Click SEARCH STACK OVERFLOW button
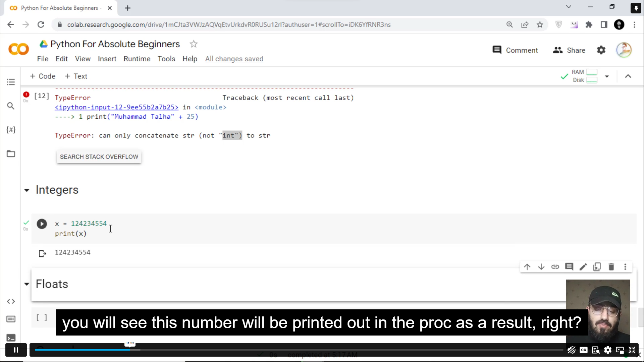 click(99, 157)
